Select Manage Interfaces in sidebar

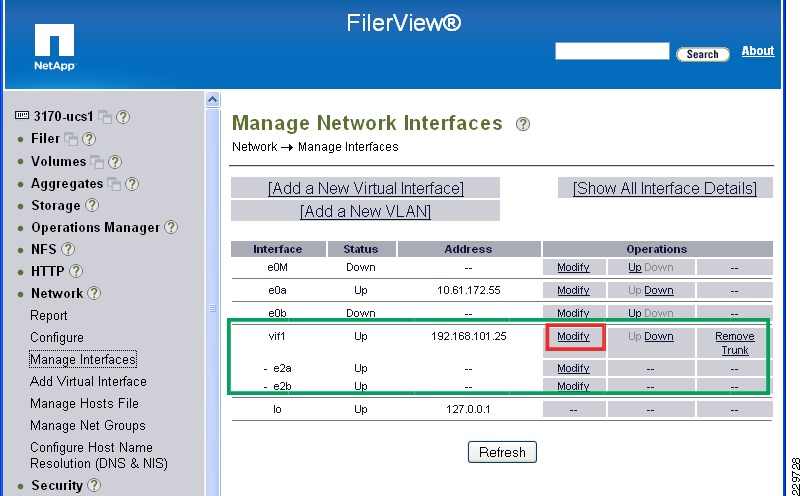(83, 359)
